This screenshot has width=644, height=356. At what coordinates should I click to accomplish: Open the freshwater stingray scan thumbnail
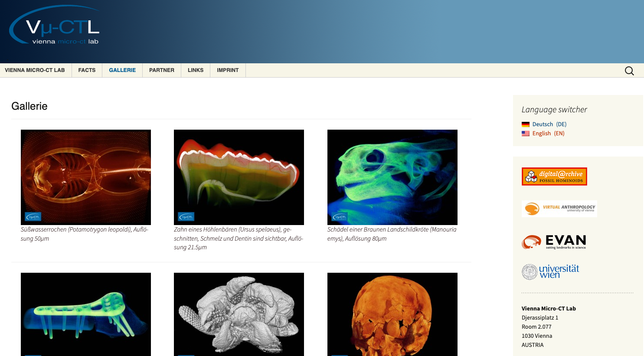pyautogui.click(x=86, y=177)
